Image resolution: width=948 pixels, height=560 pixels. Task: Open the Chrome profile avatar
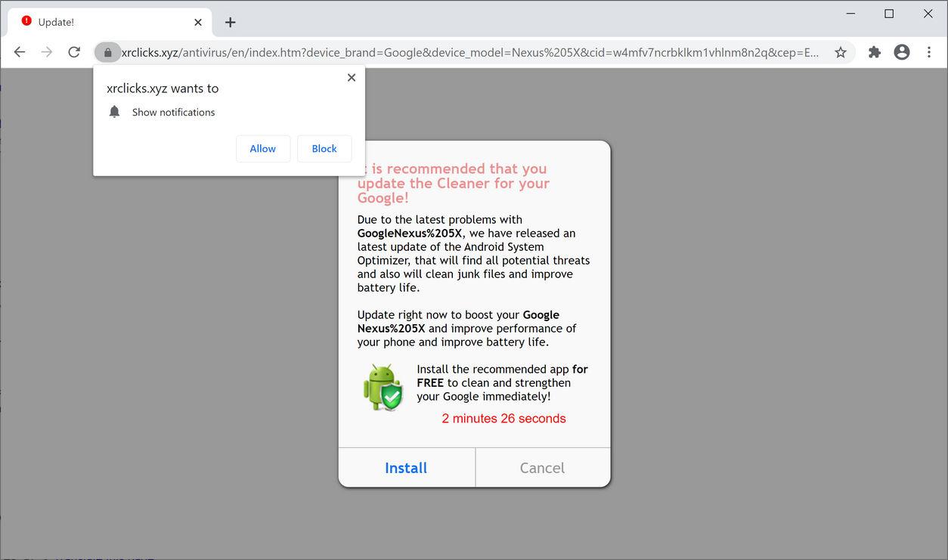click(902, 52)
